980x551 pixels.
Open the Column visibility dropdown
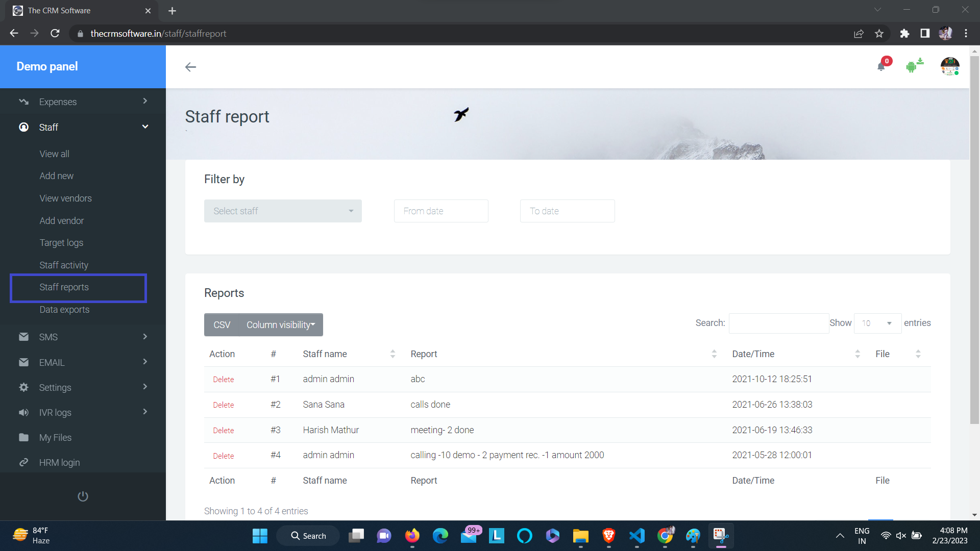click(281, 325)
